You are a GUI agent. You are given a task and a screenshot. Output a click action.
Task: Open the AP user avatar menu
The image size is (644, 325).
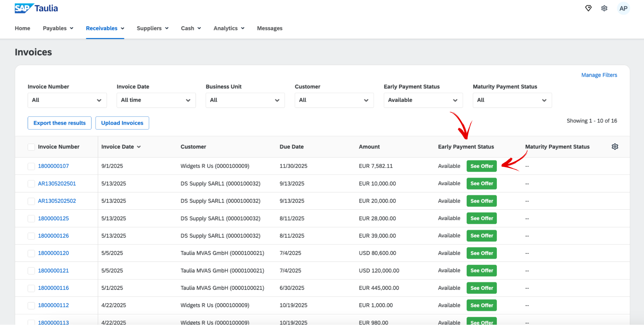[x=623, y=8]
